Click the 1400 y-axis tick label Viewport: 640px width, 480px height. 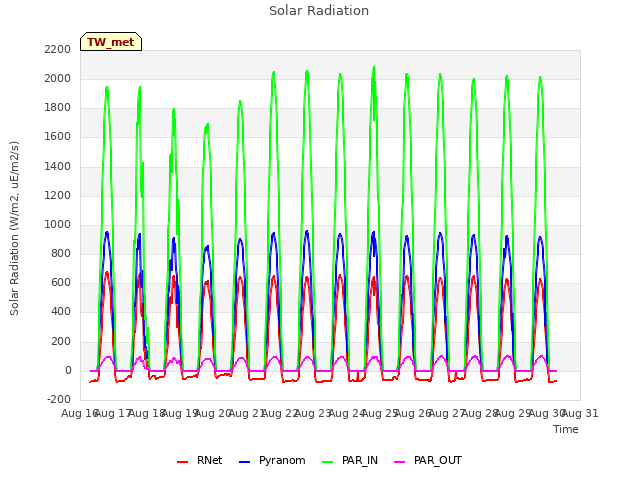coord(58,166)
